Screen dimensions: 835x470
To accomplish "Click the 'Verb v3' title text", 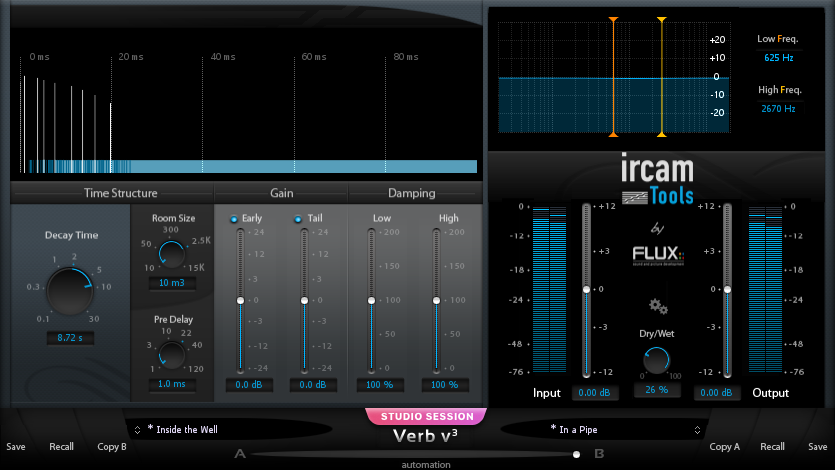I will pyautogui.click(x=425, y=436).
